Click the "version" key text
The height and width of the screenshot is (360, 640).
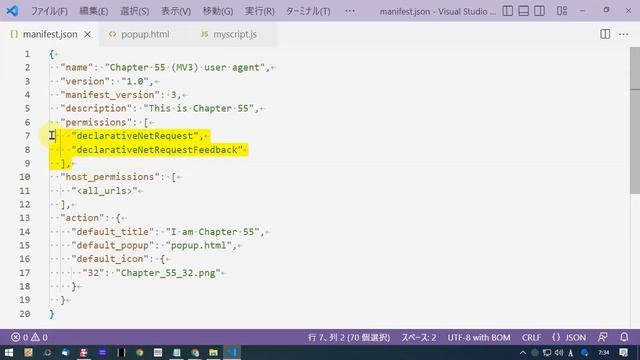pyautogui.click(x=85, y=81)
